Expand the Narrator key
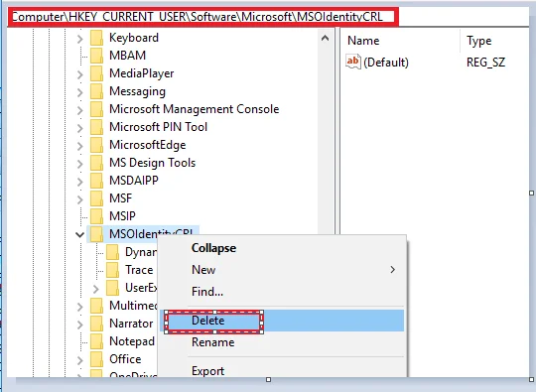This screenshot has width=536, height=392. coord(80,324)
